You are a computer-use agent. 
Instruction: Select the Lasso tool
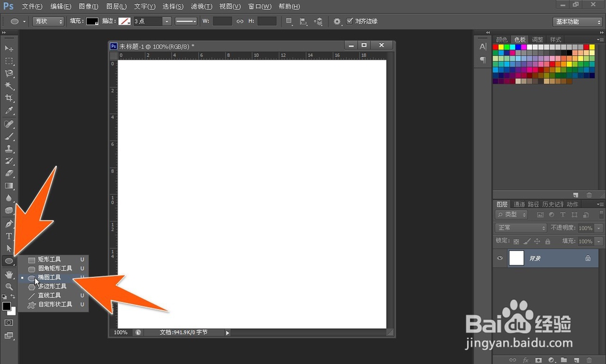click(x=8, y=73)
